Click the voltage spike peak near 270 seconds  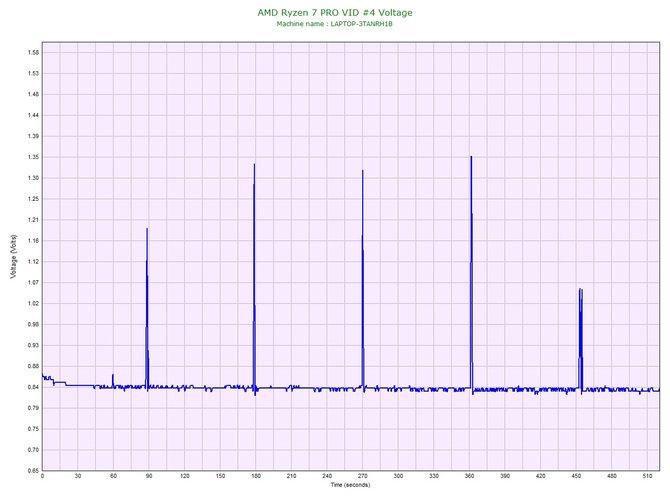pyautogui.click(x=363, y=171)
